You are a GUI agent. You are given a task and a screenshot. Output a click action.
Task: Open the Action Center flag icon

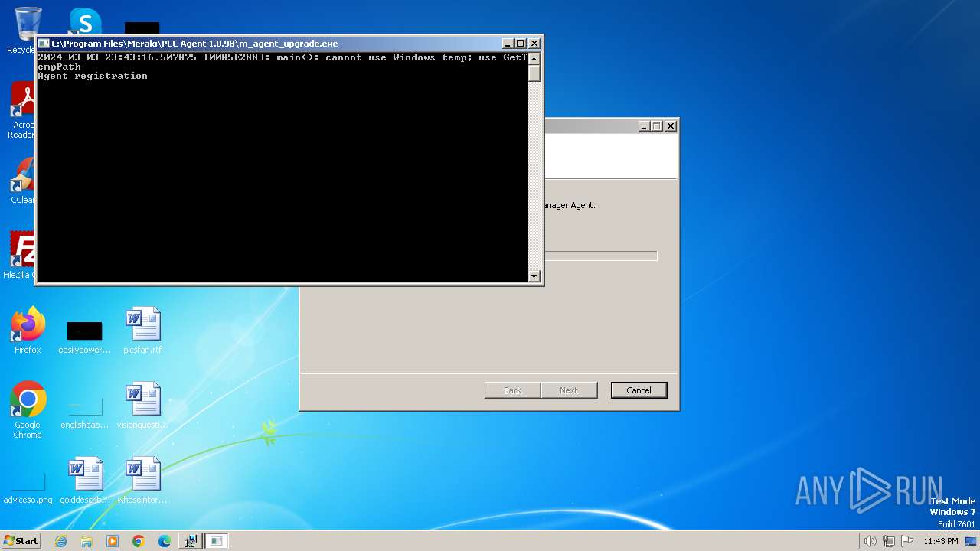[x=907, y=541]
